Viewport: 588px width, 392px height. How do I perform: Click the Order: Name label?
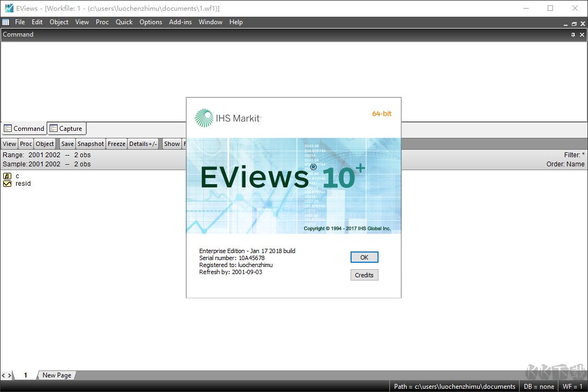[565, 164]
